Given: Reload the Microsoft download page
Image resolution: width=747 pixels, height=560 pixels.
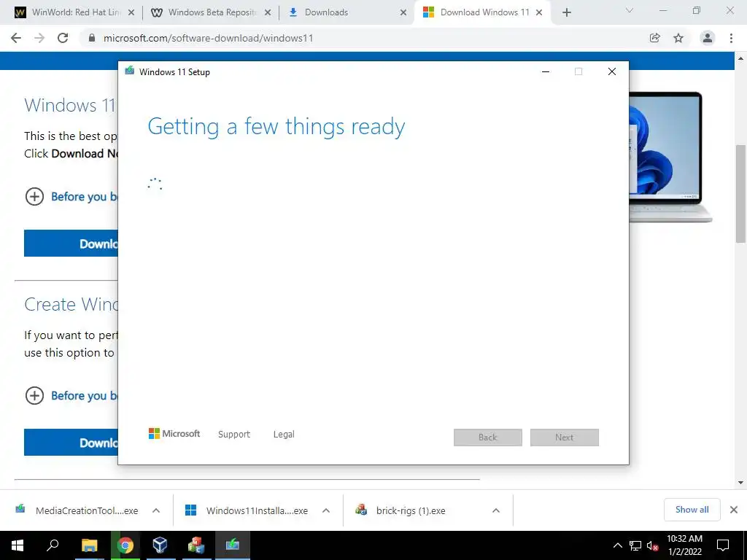Looking at the screenshot, I should point(63,38).
